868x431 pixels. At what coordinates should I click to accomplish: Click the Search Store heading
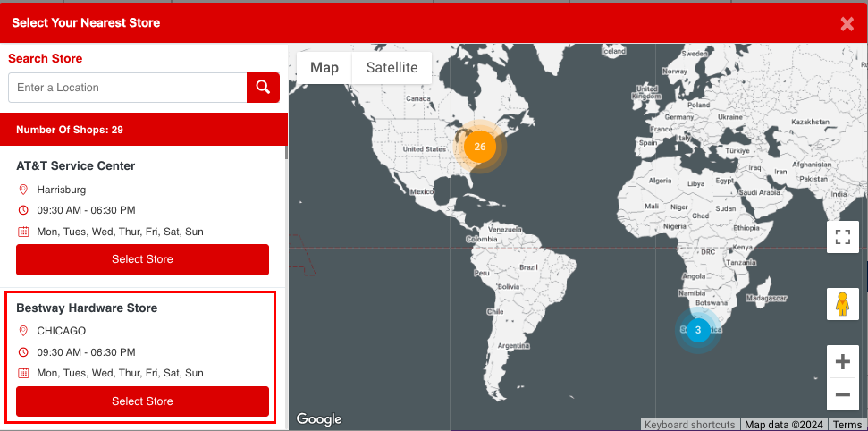[46, 59]
